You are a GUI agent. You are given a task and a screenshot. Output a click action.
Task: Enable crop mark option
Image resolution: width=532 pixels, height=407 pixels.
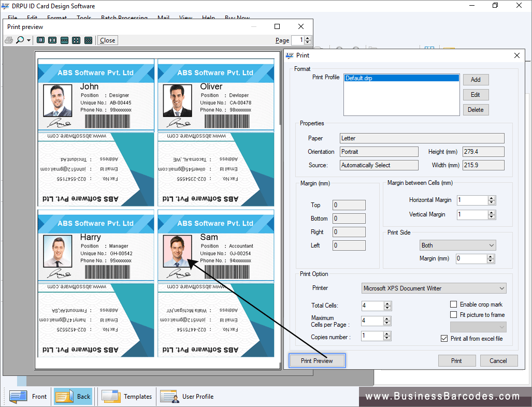(453, 304)
